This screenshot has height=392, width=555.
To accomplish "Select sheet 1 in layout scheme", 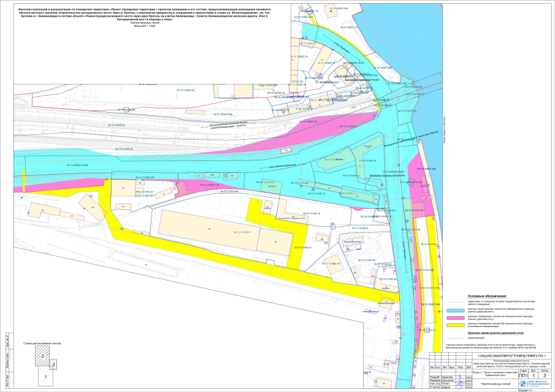I will [x=46, y=378].
